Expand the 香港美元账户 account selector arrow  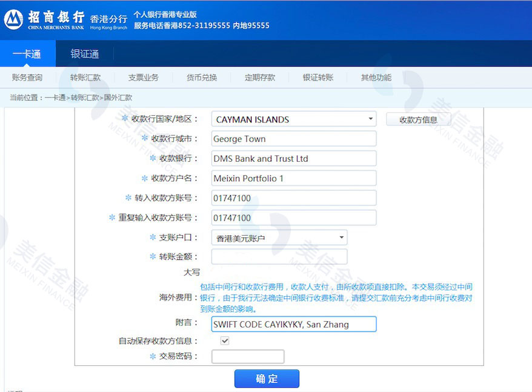(x=341, y=237)
